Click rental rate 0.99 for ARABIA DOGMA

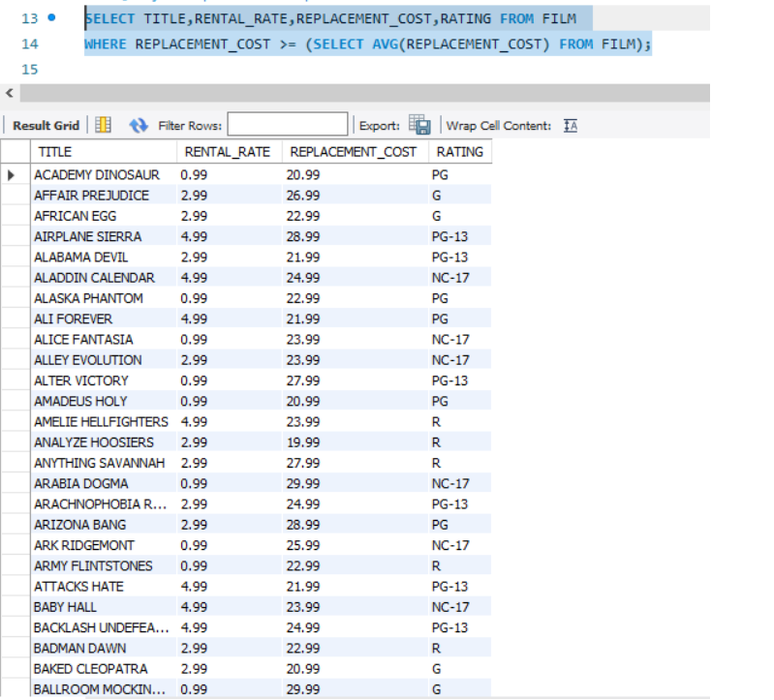pos(229,483)
